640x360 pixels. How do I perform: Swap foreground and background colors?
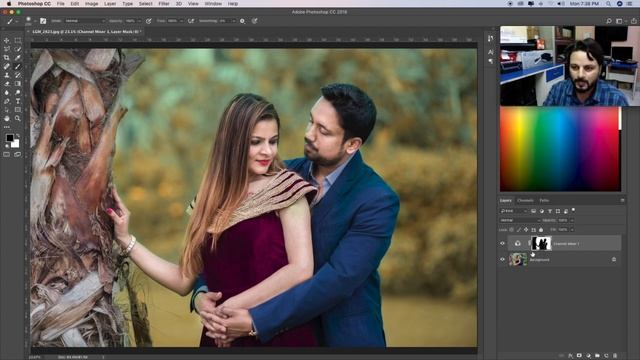pos(18,136)
